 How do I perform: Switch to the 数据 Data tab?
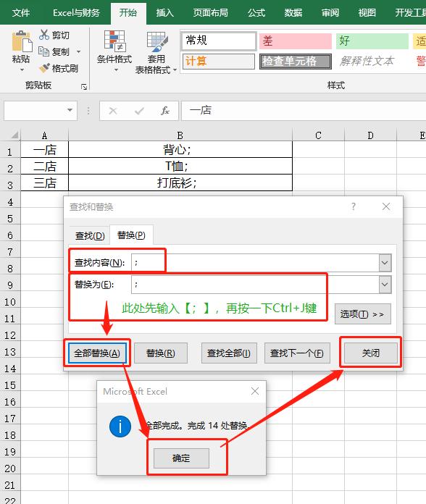[x=293, y=12]
